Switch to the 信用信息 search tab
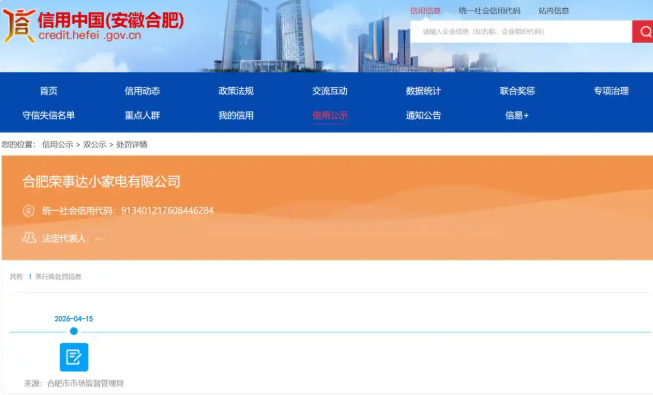 [x=425, y=11]
